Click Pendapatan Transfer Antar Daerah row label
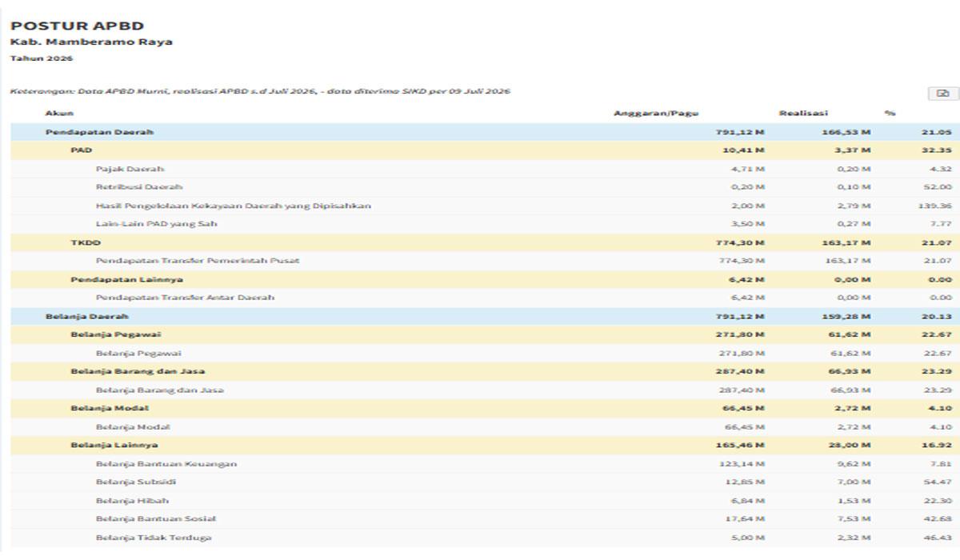 (x=185, y=298)
